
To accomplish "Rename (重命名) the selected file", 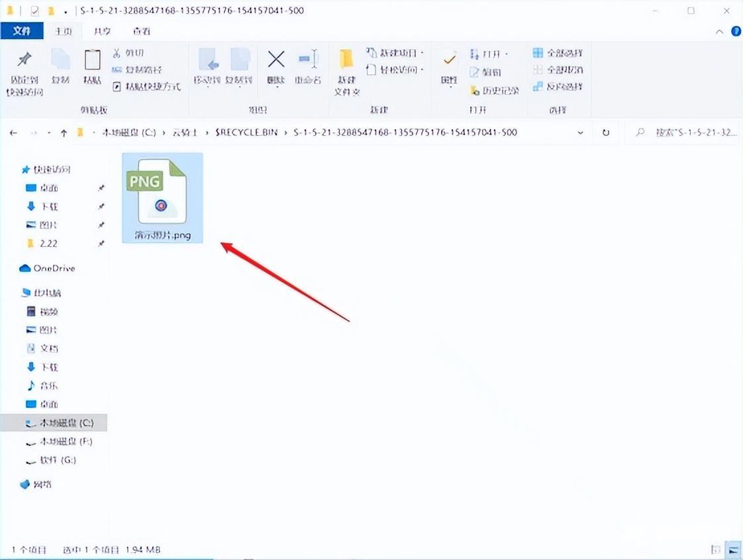I will (x=308, y=66).
